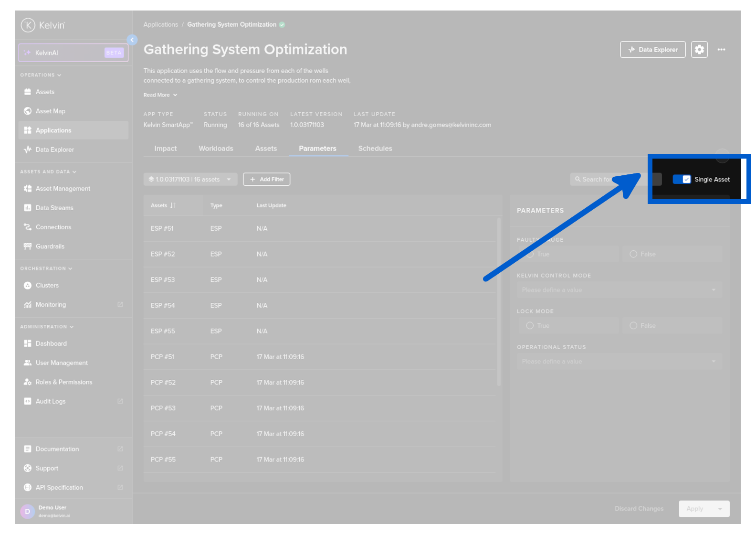Image resolution: width=756 pixels, height=535 pixels.
Task: Open Audit Logs in sidebar
Action: [x=51, y=402]
